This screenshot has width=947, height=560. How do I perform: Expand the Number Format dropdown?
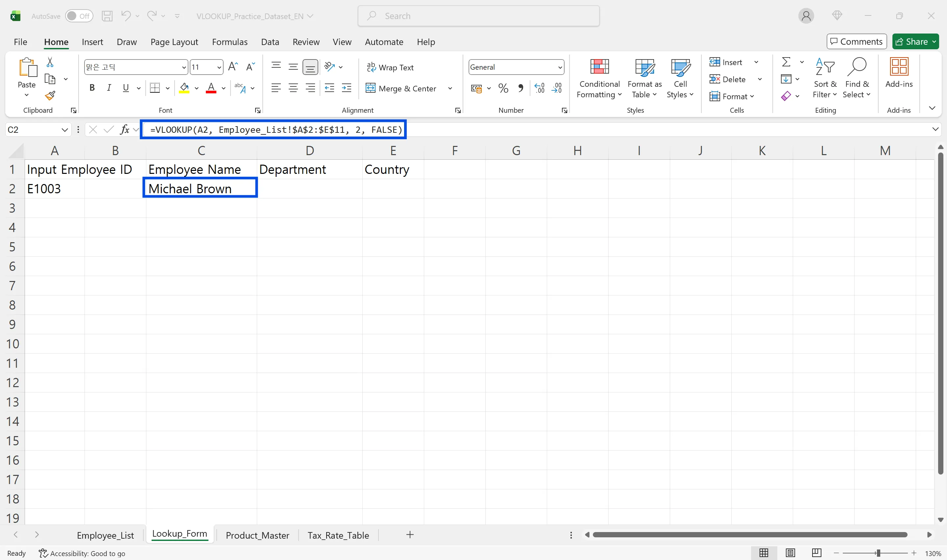tap(560, 67)
